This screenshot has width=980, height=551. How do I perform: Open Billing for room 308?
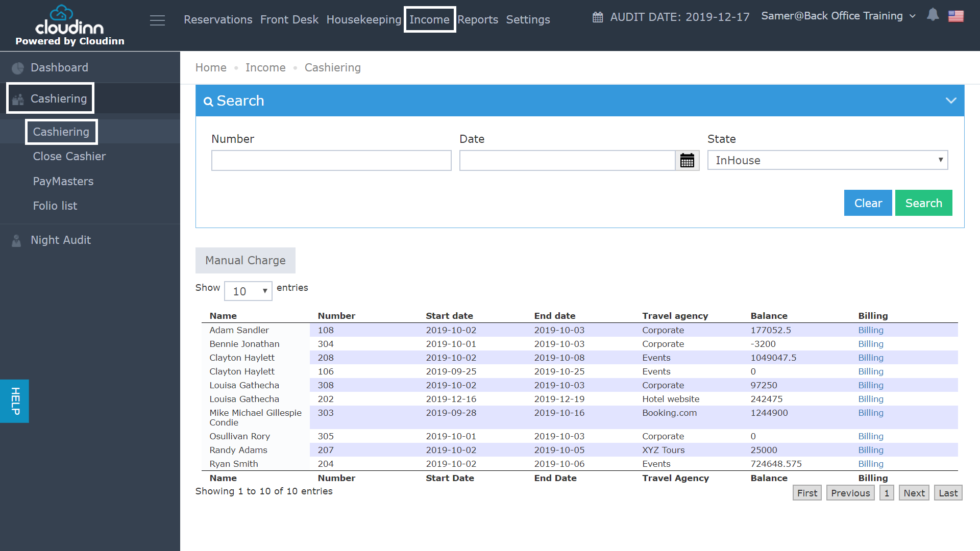click(870, 385)
